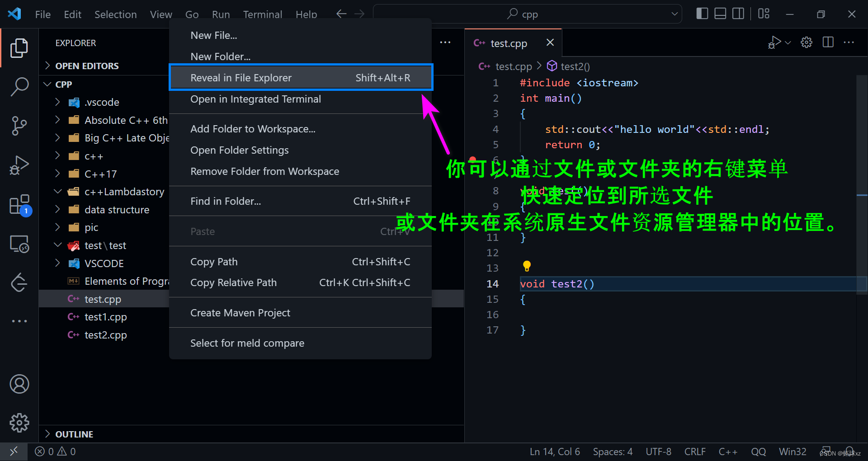Toggle the bottom panel layout
Screen dimensions: 868x461
click(720, 14)
